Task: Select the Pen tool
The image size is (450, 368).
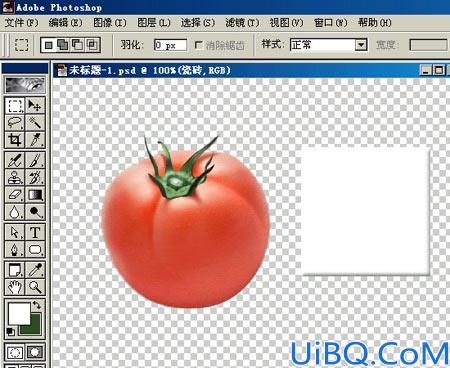Action: (x=15, y=249)
